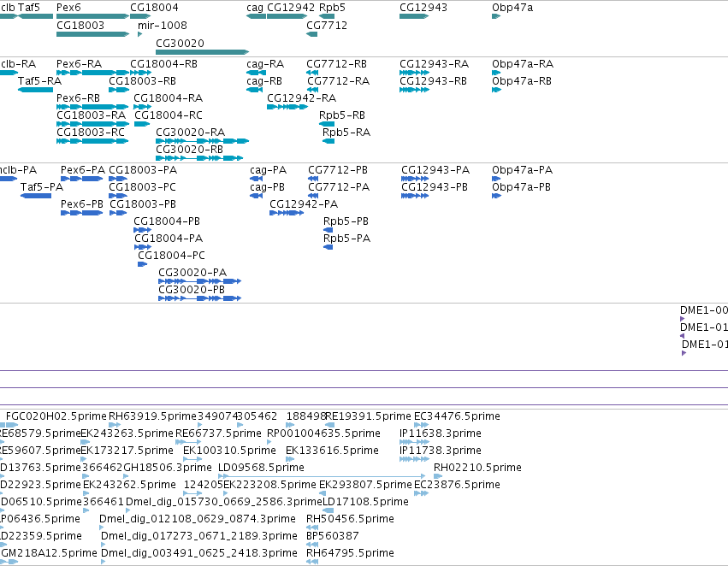The height and width of the screenshot is (566, 728).
Task: Select transcript CG18004-RA
Action: coord(168,97)
